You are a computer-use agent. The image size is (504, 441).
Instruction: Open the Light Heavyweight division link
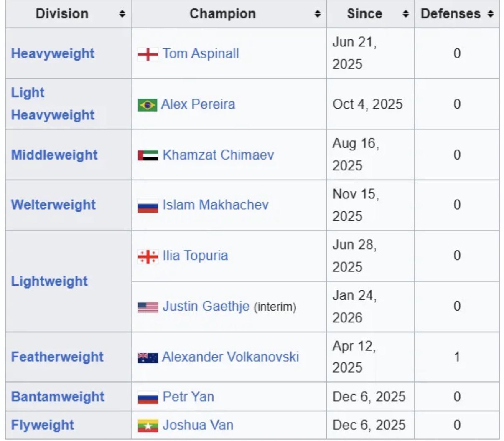click(53, 104)
